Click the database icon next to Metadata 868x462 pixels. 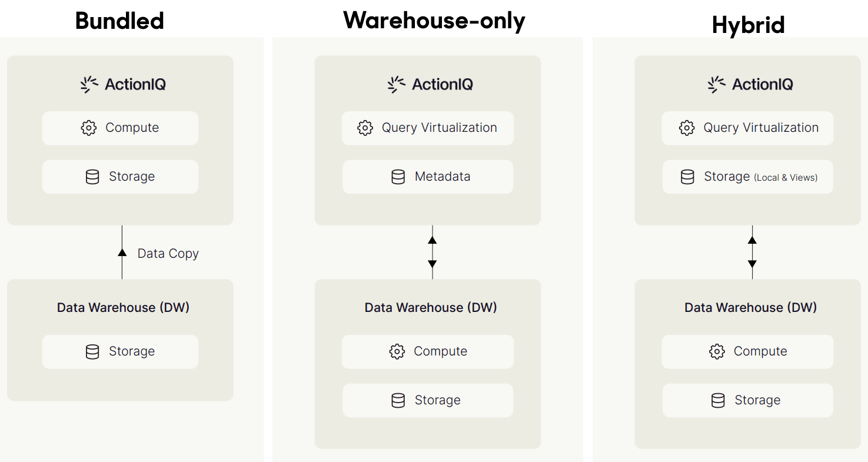(x=398, y=177)
